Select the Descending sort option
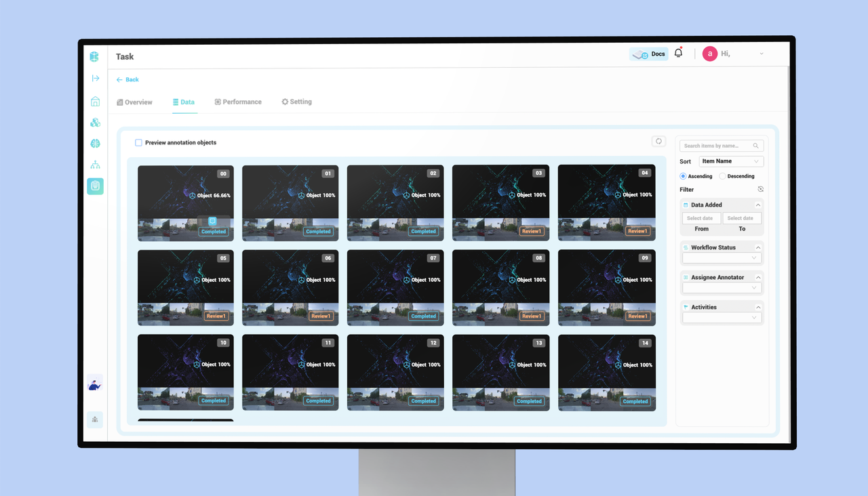 click(x=722, y=175)
